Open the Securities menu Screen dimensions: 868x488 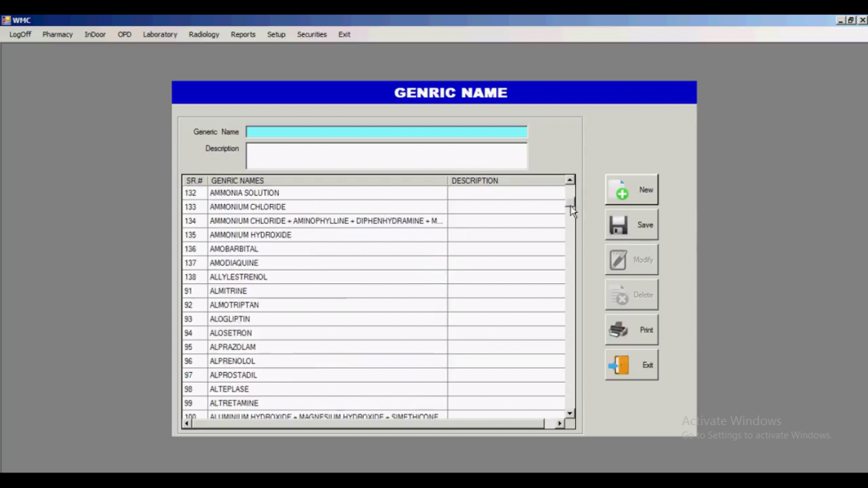pos(312,34)
